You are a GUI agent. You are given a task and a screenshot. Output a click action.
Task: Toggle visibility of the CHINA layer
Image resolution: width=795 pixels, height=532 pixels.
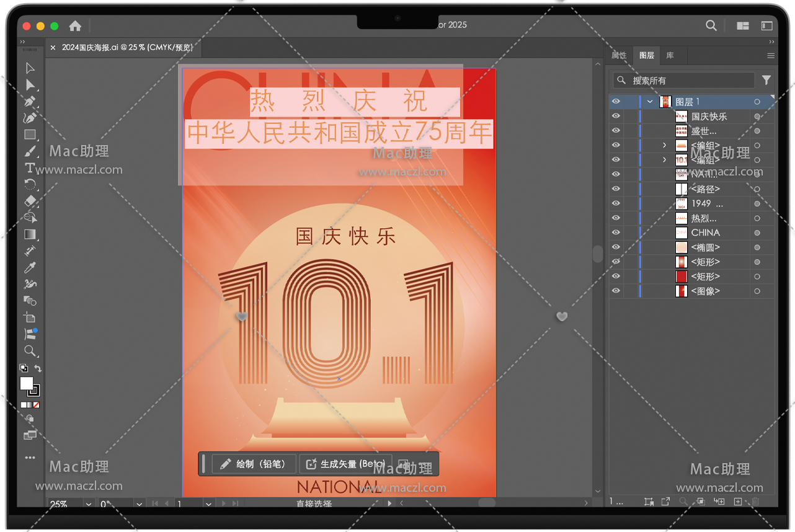tap(616, 233)
